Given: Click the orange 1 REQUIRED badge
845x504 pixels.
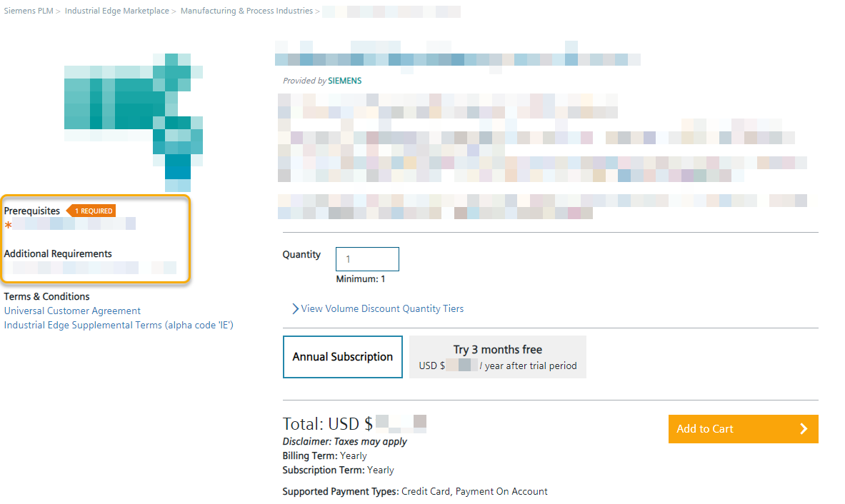Looking at the screenshot, I should click(x=92, y=211).
